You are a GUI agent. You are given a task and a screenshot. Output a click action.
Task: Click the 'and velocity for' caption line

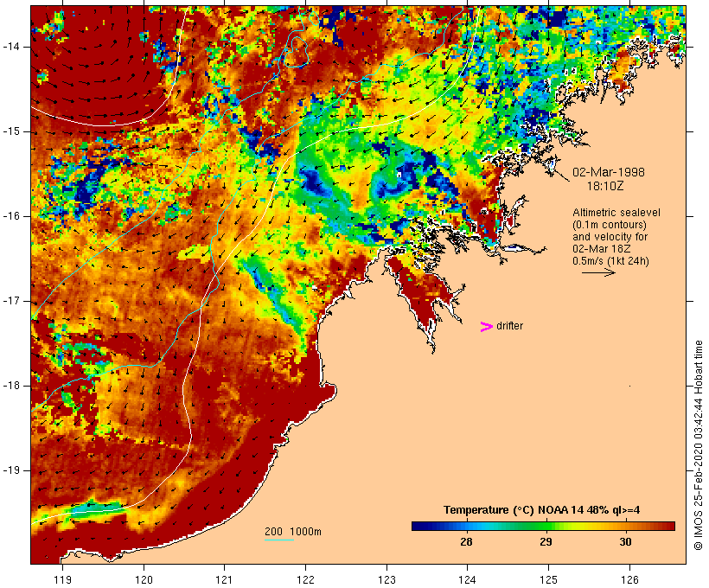coord(610,237)
